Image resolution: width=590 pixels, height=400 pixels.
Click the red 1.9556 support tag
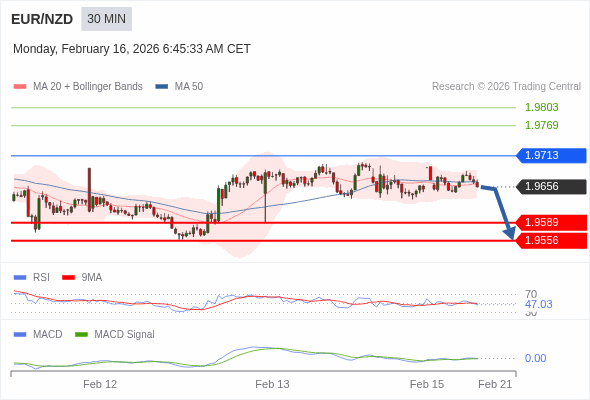(551, 240)
